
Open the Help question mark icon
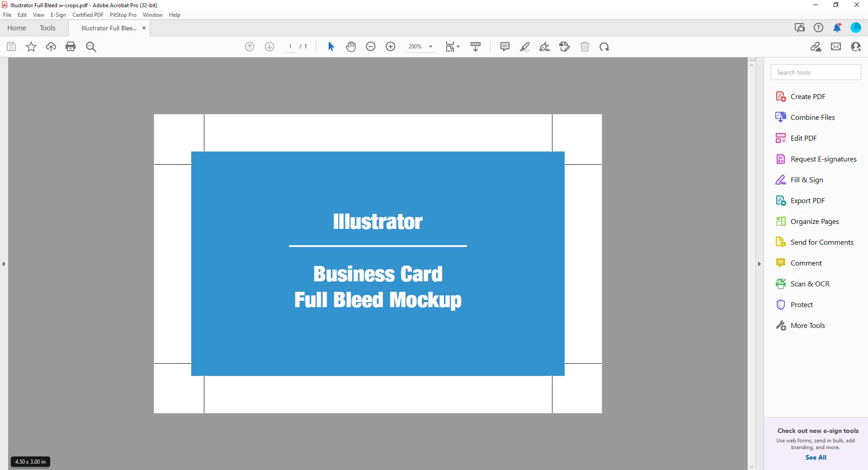pos(818,28)
